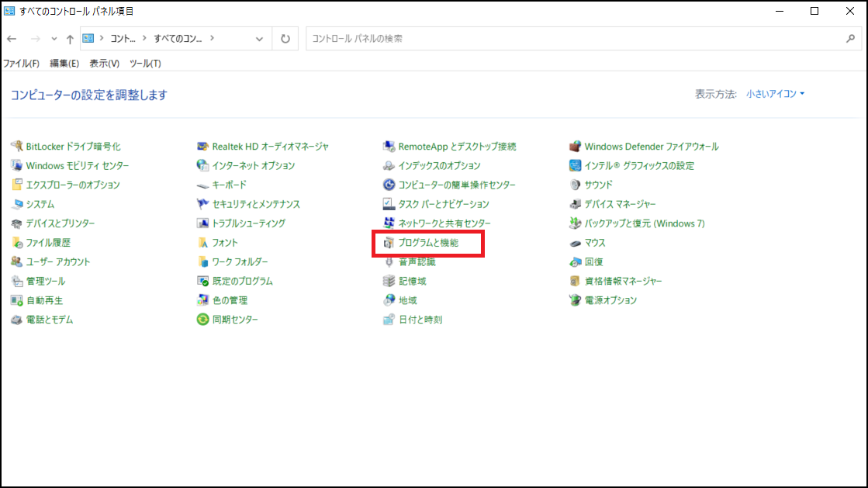Open the ファイル(F) menu
The width and height of the screenshot is (868, 488).
[21, 63]
